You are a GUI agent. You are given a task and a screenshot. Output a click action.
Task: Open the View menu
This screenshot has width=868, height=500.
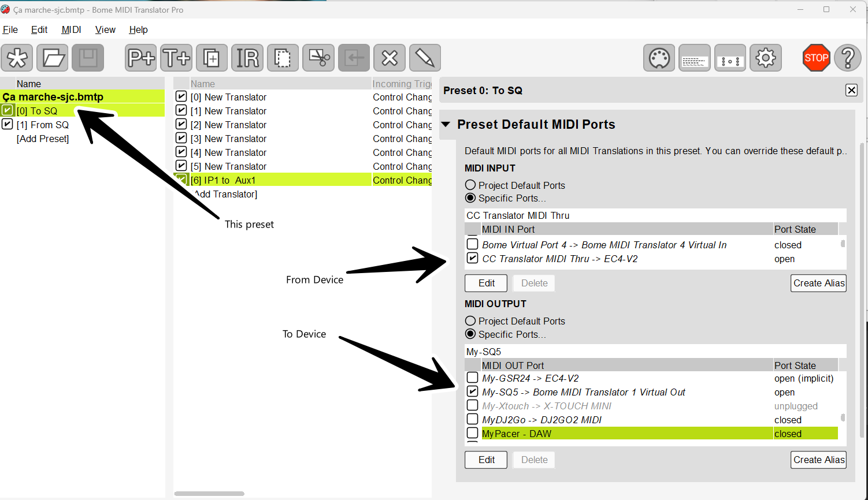(x=105, y=29)
